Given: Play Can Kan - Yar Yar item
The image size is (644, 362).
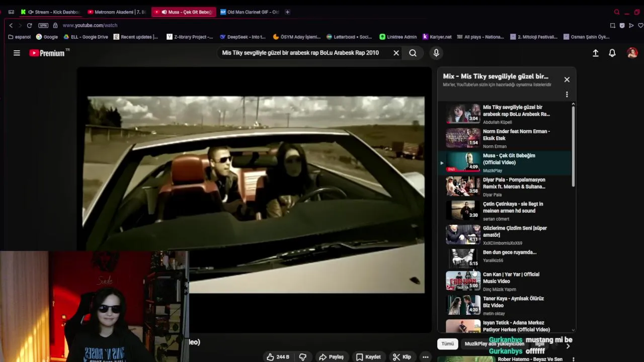Looking at the screenshot, I should pos(505,282).
